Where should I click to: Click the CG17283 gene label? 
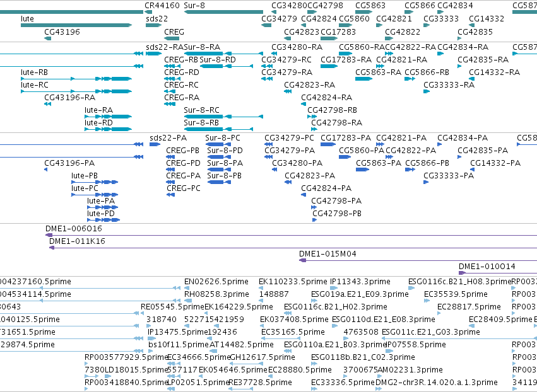(x=338, y=32)
